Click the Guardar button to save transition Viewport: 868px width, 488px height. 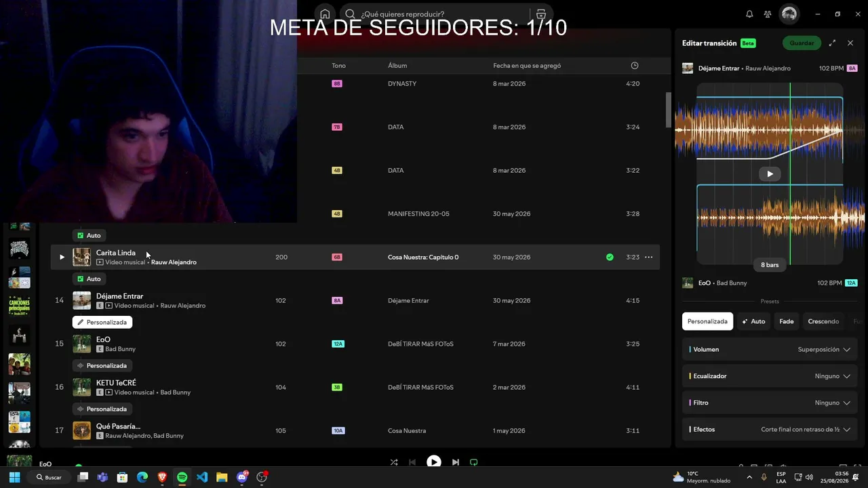pyautogui.click(x=802, y=43)
